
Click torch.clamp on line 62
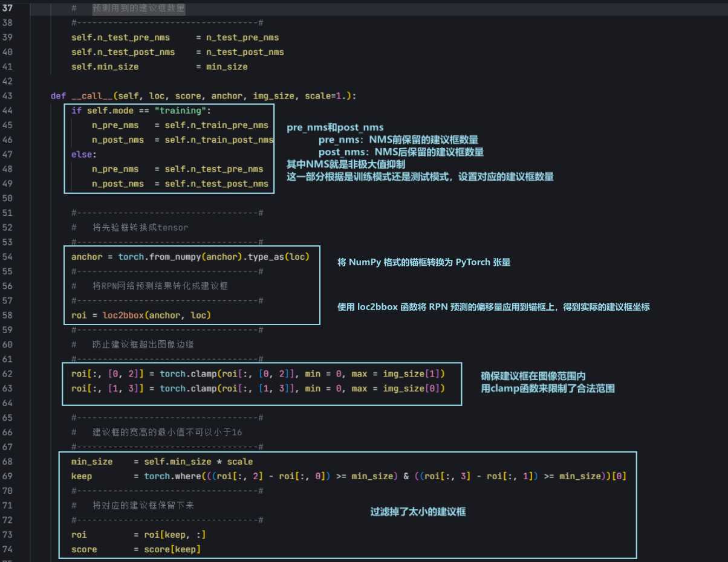click(x=187, y=373)
